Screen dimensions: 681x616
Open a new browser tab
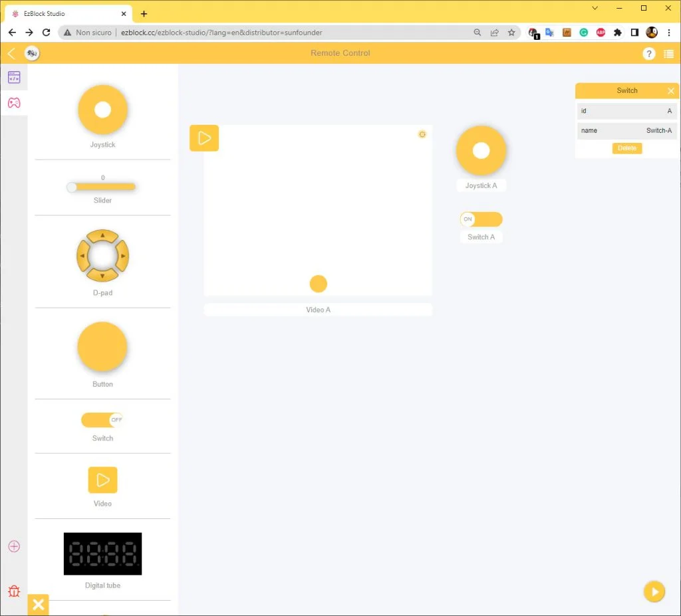[144, 14]
